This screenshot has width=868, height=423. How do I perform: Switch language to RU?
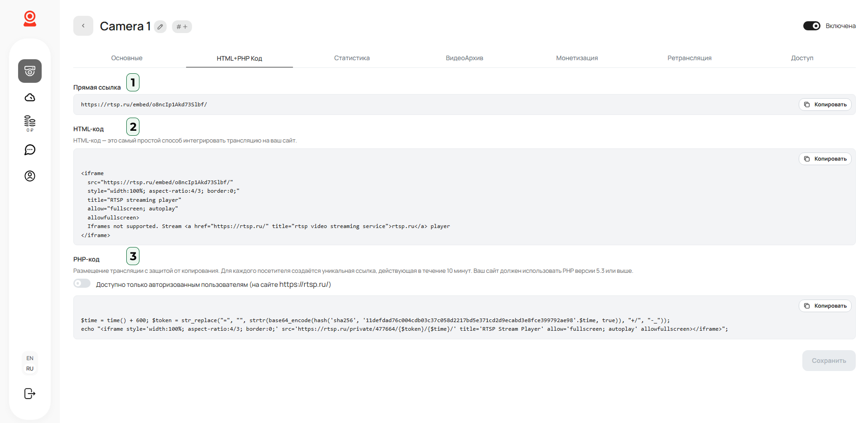tap(30, 369)
